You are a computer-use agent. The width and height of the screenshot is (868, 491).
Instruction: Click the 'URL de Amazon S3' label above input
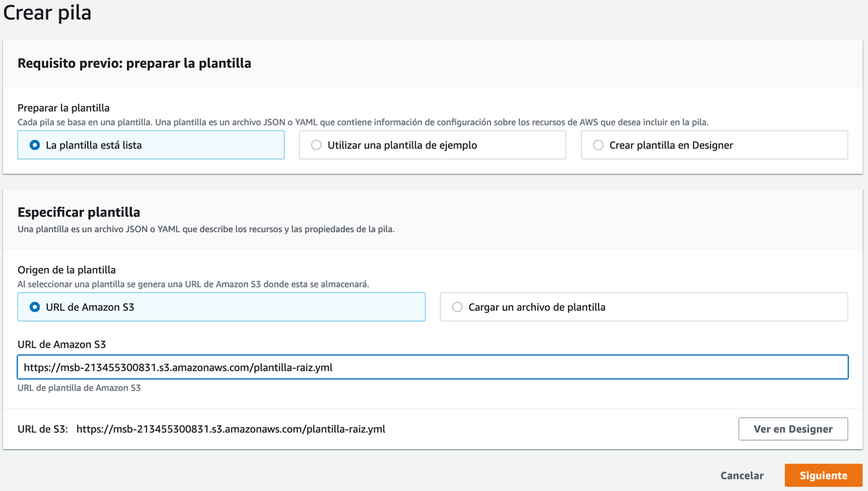tap(62, 345)
